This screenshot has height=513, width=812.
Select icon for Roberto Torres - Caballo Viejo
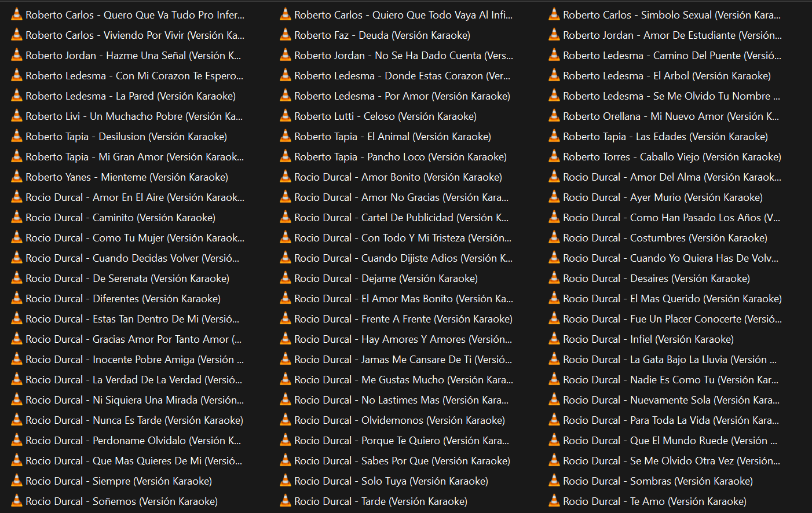click(x=554, y=156)
